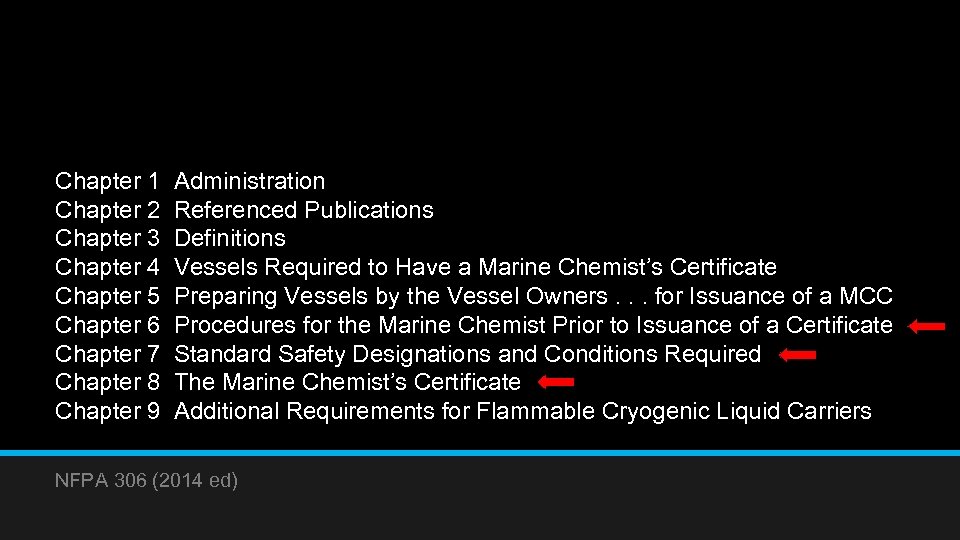The width and height of the screenshot is (960, 540).
Task: Click the red arrow next to Marine Chemist's Certificate
Action: [556, 382]
